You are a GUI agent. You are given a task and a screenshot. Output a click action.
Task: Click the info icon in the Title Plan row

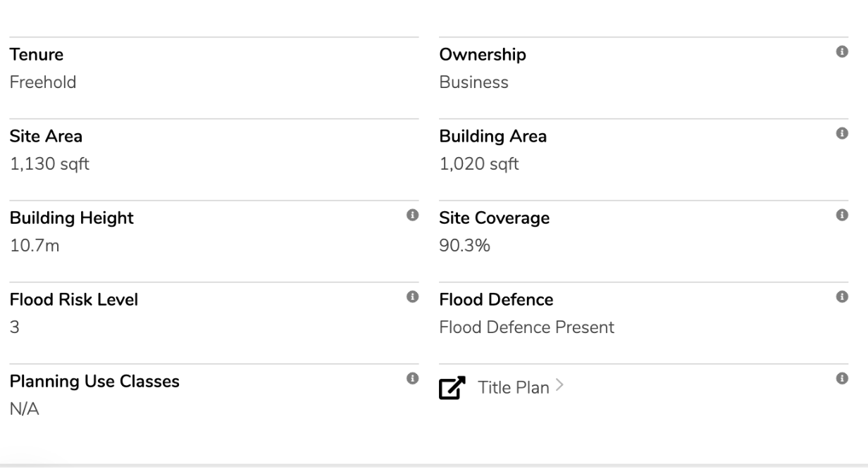click(x=841, y=378)
